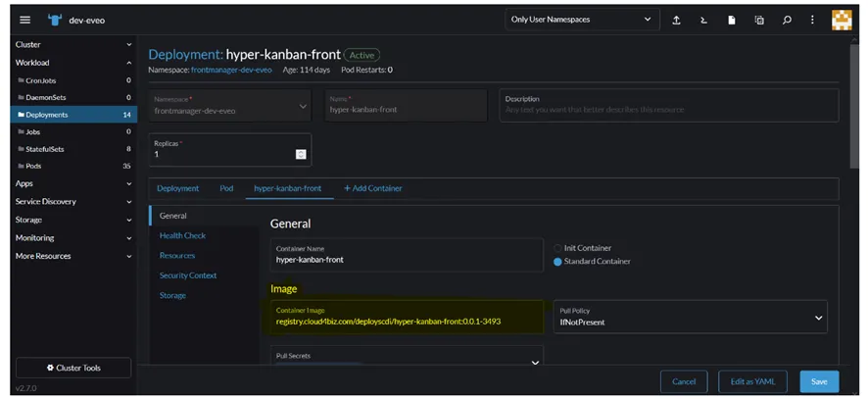The width and height of the screenshot is (868, 399).
Task: Click the Cancel button
Action: 684,381
